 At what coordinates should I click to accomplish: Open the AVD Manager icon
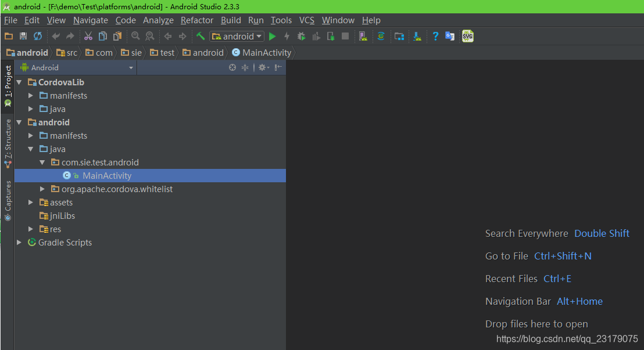point(363,37)
